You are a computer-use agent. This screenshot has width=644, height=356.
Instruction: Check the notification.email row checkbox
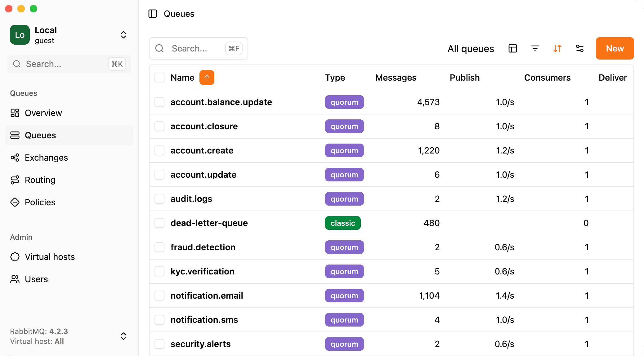[x=159, y=296]
